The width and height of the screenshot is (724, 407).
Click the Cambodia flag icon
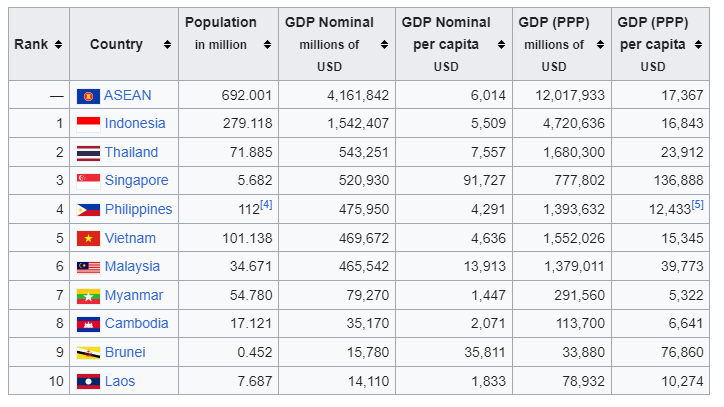point(88,324)
